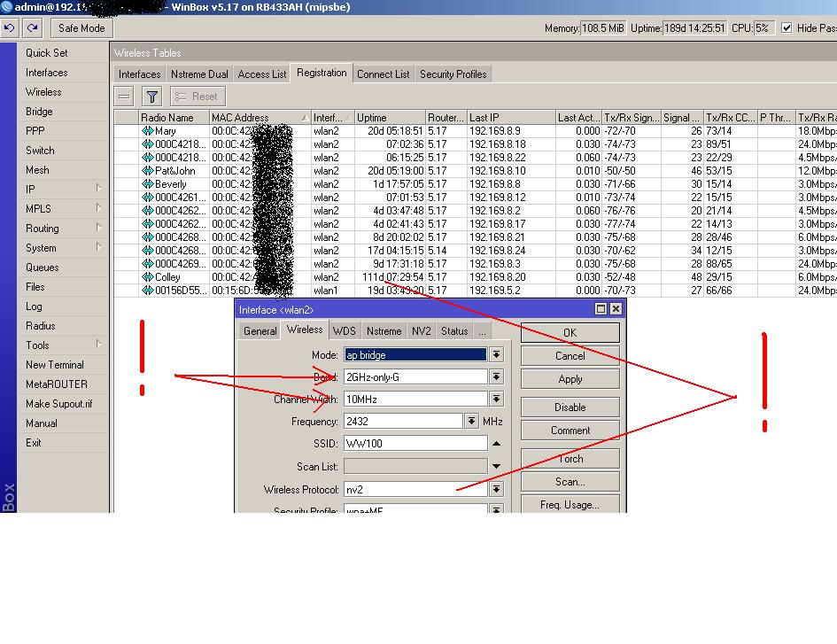
Task: Open the WDS tab in wlan2 dialog
Action: tap(344, 331)
